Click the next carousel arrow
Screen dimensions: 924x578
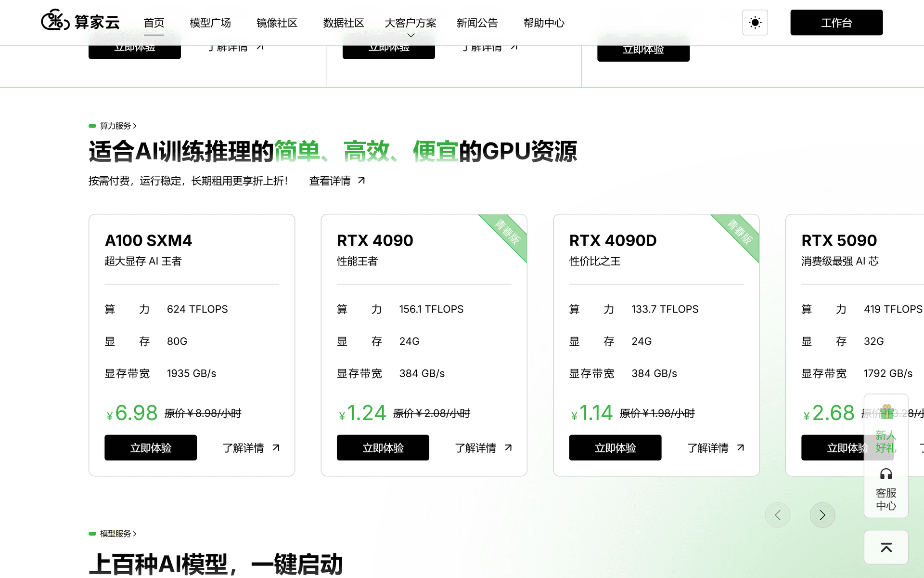[822, 515]
